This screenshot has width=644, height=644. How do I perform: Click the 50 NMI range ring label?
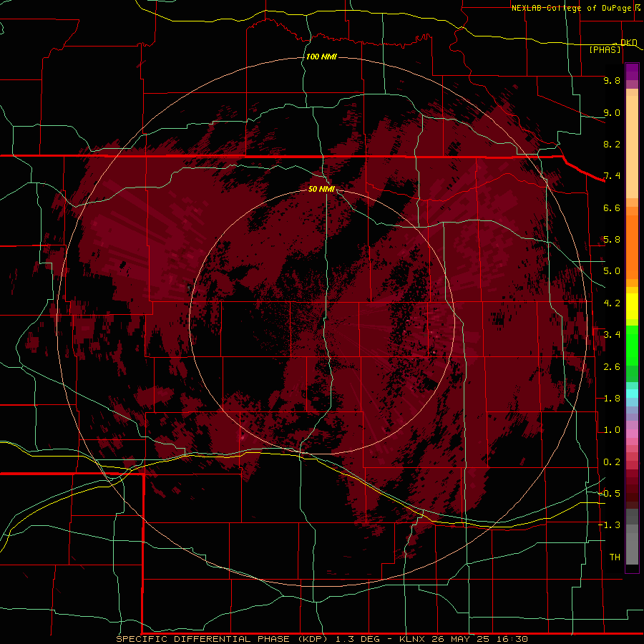[x=321, y=189]
